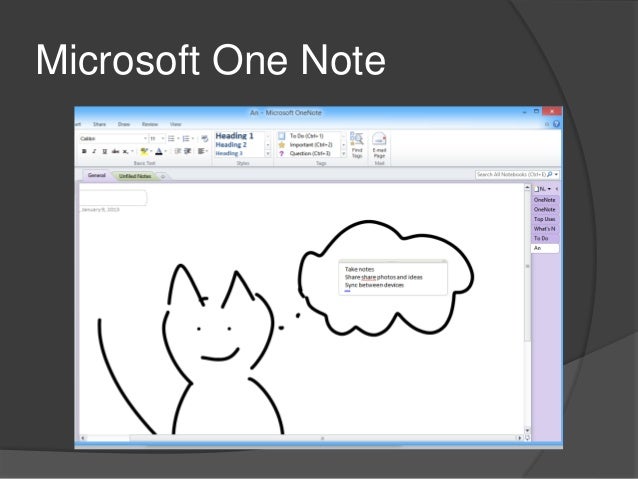
Task: Click the 'Share share photos and ideas' line
Action: point(384,277)
